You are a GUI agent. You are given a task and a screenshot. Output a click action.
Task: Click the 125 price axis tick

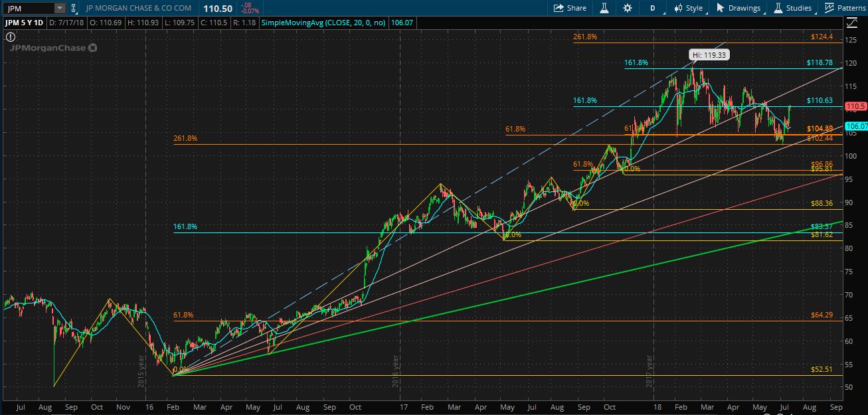(x=851, y=41)
